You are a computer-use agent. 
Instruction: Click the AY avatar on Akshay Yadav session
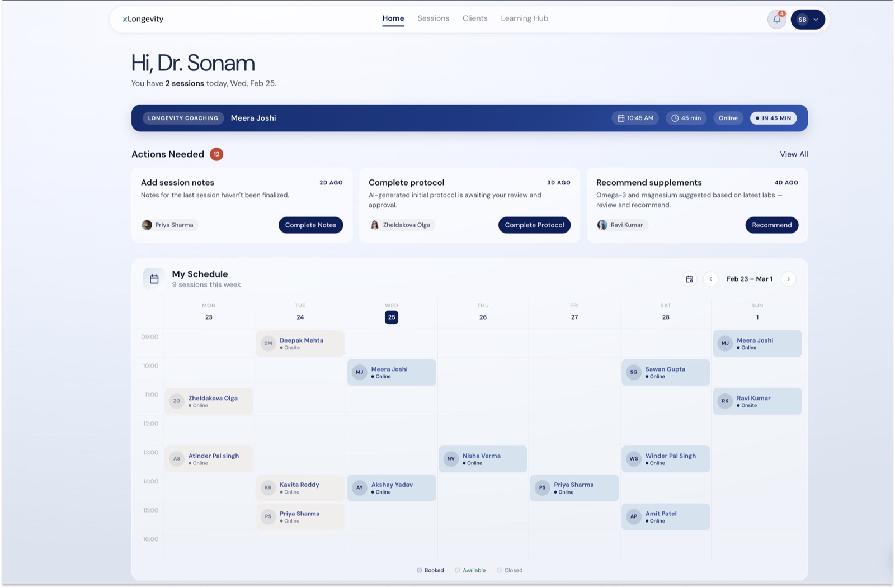(360, 487)
